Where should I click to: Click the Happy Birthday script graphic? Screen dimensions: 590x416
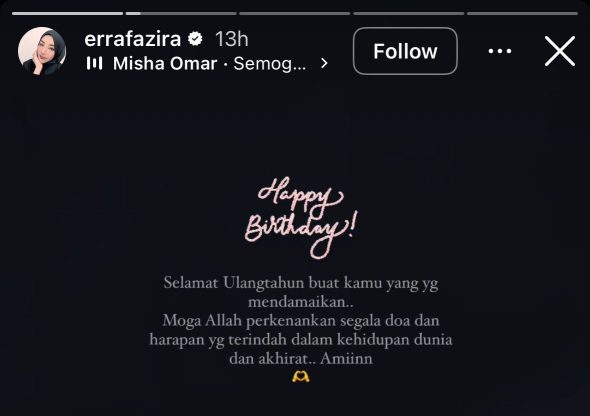(x=301, y=218)
